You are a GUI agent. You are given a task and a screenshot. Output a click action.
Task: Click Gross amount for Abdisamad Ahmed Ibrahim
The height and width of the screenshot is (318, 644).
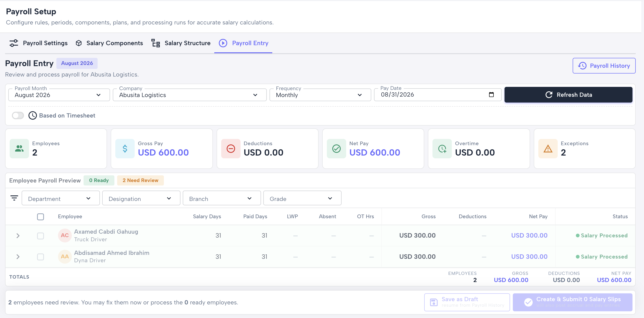click(417, 257)
